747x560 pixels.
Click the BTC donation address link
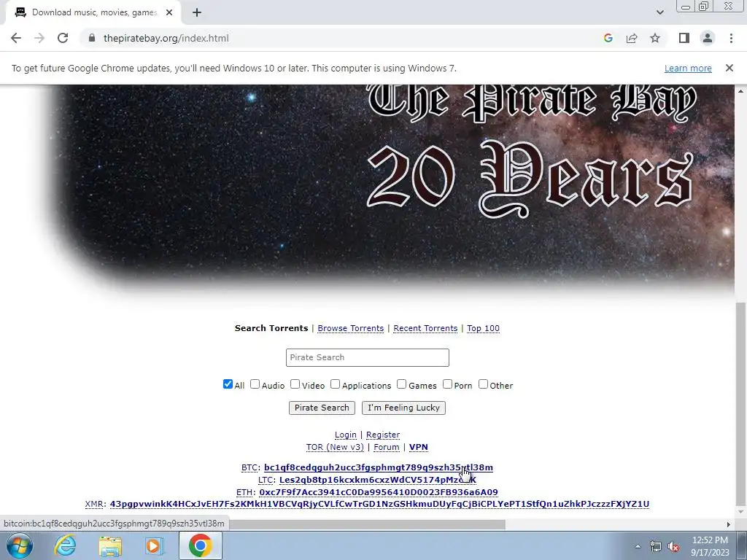pos(379,467)
